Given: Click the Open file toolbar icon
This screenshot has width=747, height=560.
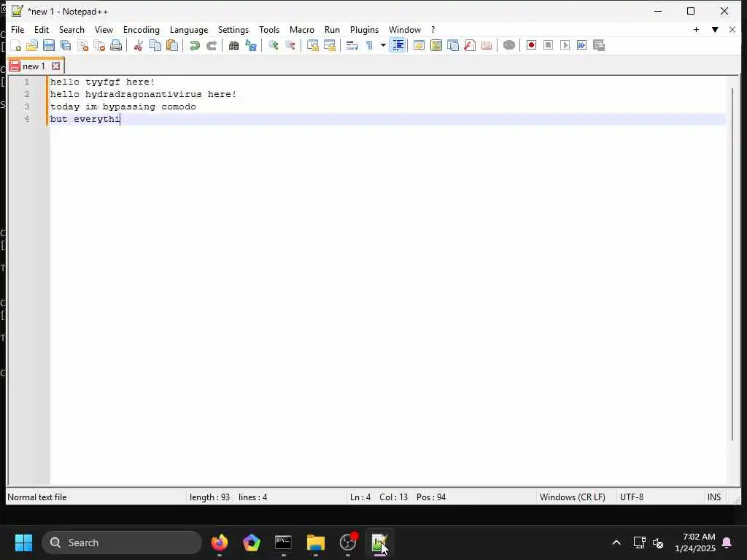Looking at the screenshot, I should [32, 46].
